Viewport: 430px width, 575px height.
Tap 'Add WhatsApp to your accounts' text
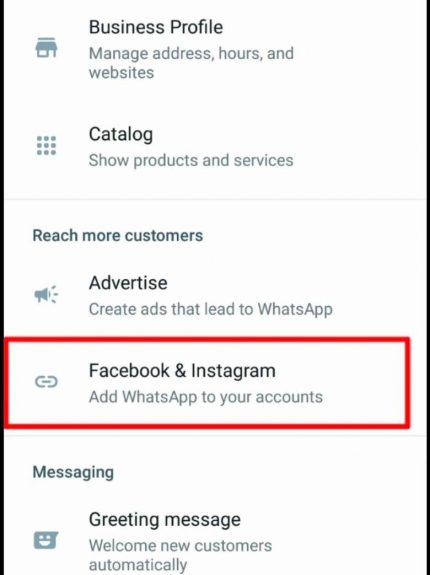(206, 397)
